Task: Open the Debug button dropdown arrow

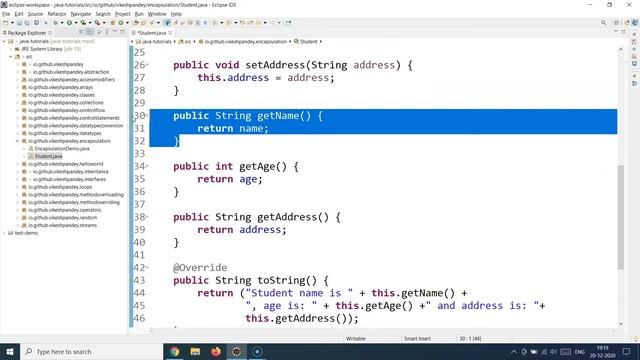Action: pyautogui.click(x=62, y=23)
